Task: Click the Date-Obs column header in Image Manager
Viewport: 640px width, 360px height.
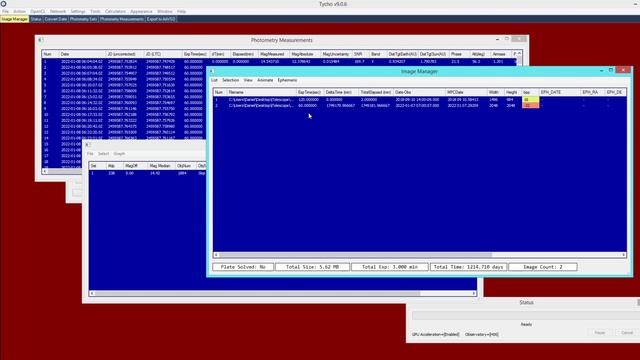Action: [419, 92]
